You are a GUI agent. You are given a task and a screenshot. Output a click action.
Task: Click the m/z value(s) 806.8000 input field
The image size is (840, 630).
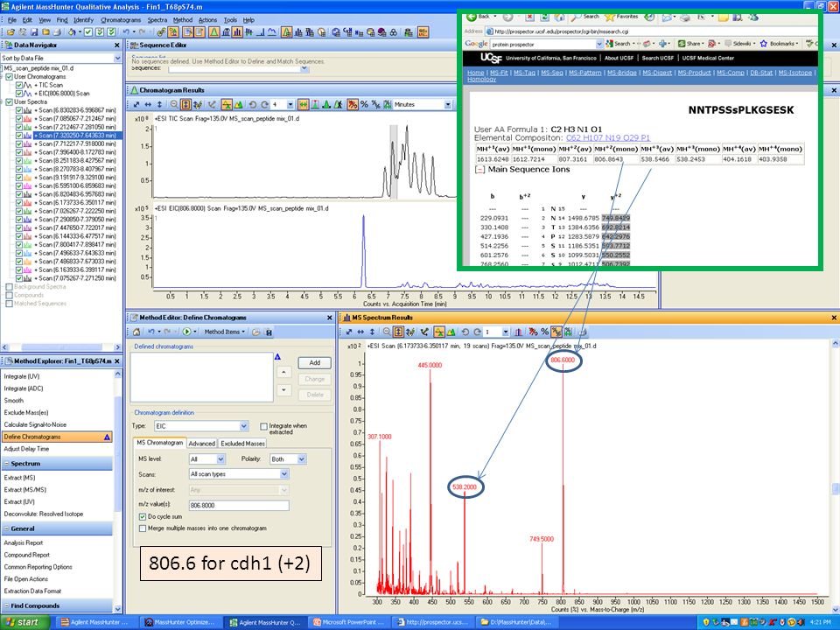pyautogui.click(x=239, y=505)
